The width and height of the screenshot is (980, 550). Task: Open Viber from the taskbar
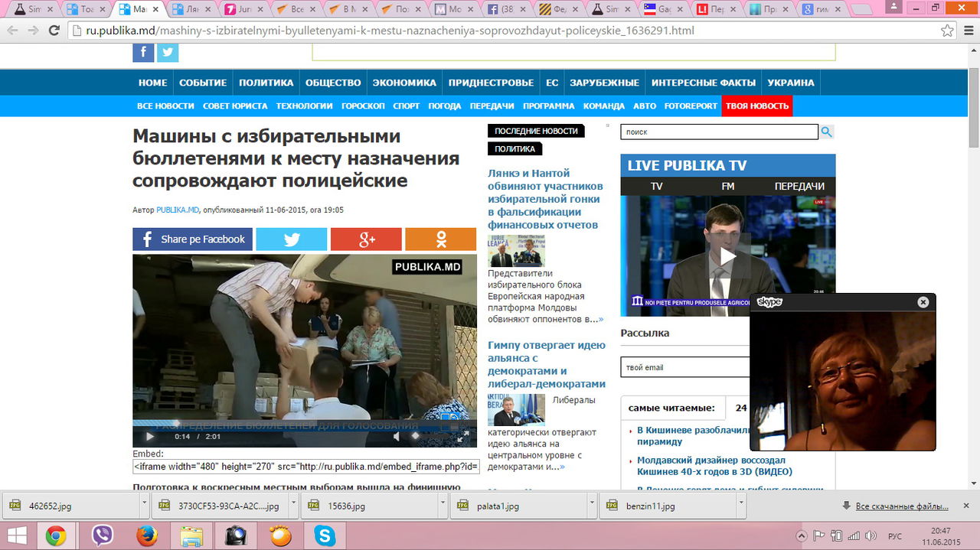tap(102, 535)
